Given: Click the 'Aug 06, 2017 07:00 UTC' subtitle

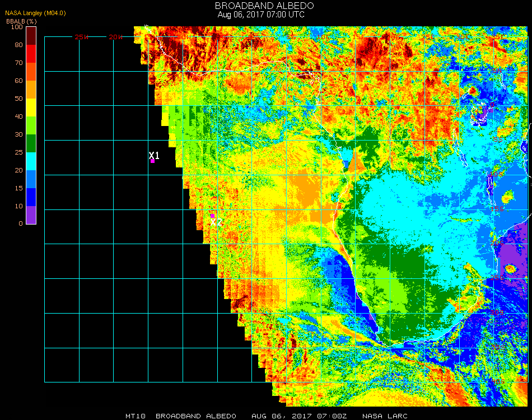Looking at the screenshot, I should 261,15.
